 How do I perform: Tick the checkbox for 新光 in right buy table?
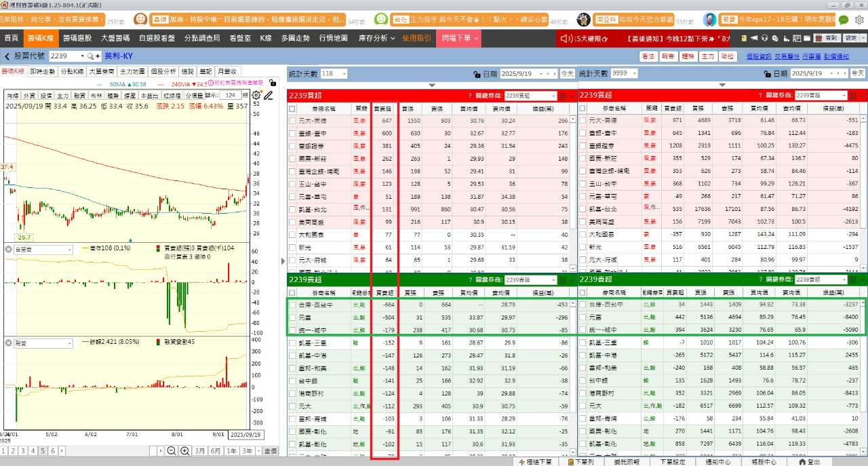click(x=584, y=247)
